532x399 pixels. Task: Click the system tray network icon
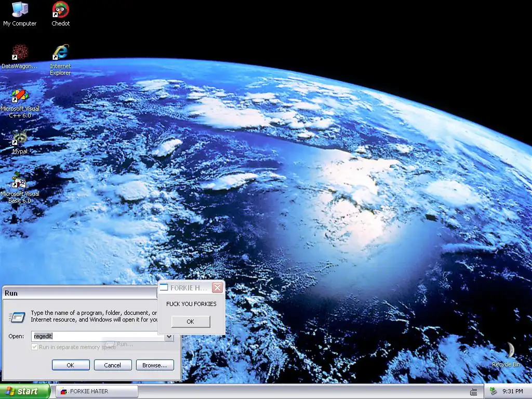(x=493, y=391)
